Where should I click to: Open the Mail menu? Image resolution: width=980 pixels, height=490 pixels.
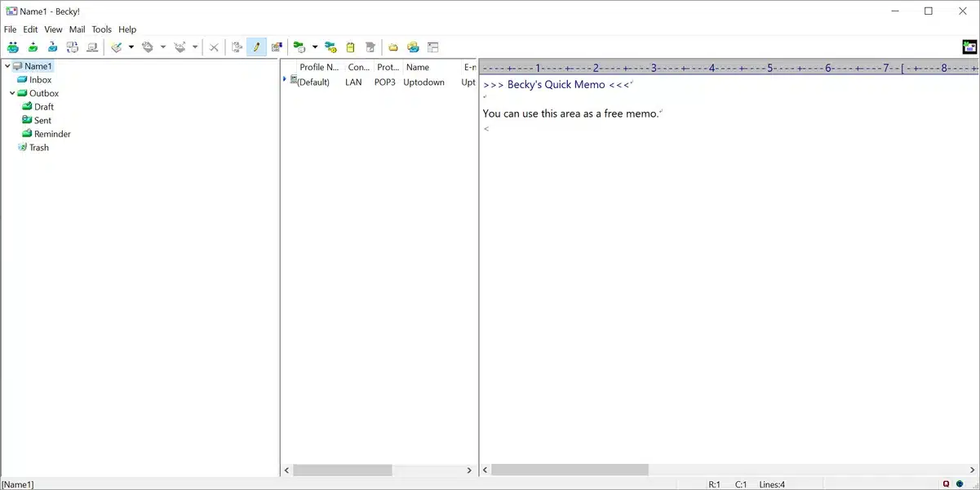pos(77,29)
